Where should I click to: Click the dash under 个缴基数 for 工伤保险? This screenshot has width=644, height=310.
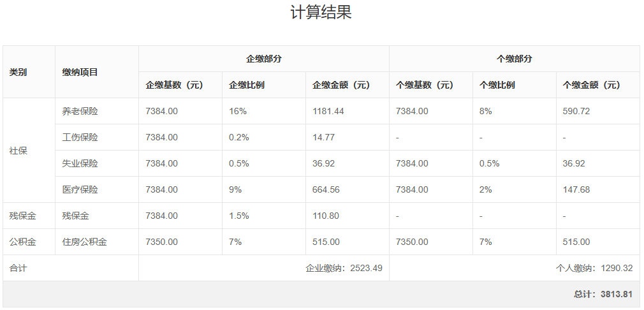pos(398,138)
